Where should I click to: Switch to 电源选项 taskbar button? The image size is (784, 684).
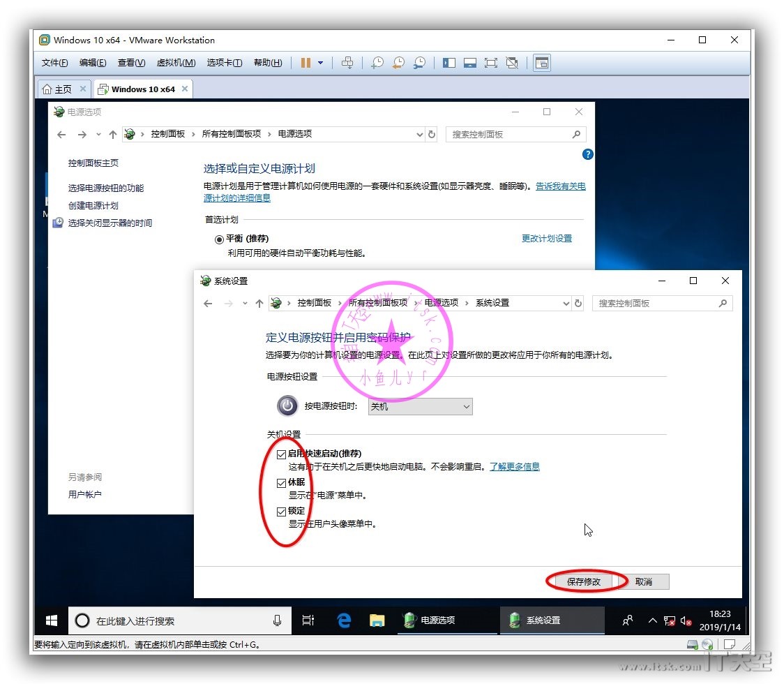[448, 620]
